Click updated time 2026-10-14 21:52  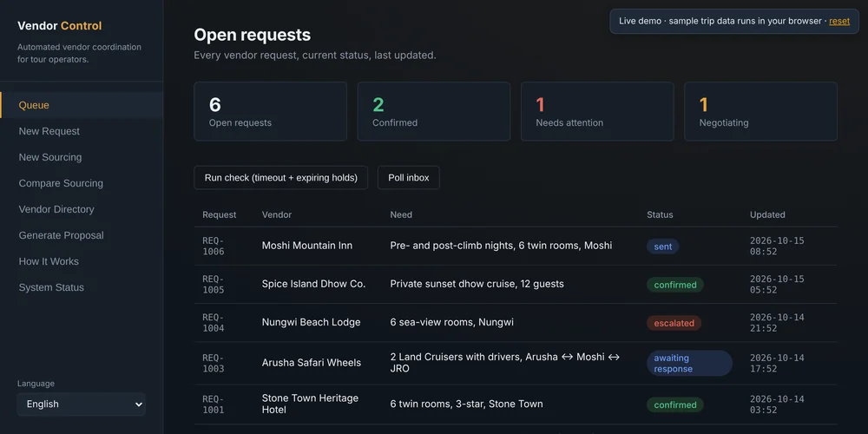click(777, 323)
